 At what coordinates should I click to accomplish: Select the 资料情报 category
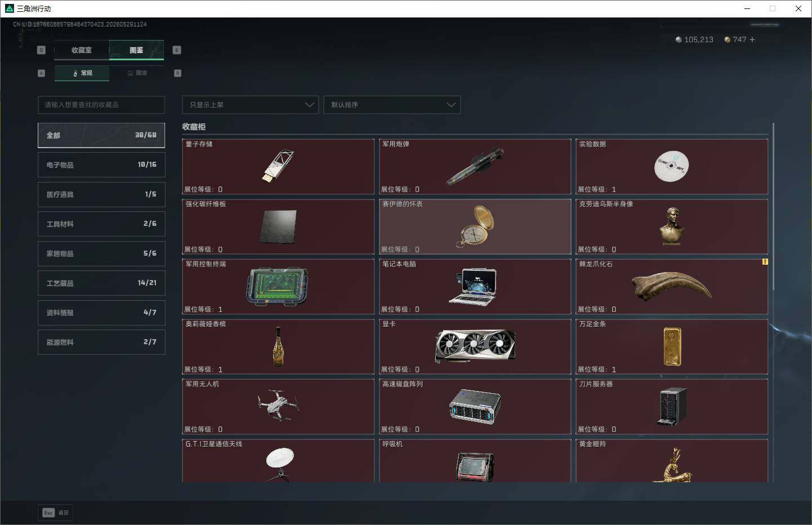coord(101,313)
